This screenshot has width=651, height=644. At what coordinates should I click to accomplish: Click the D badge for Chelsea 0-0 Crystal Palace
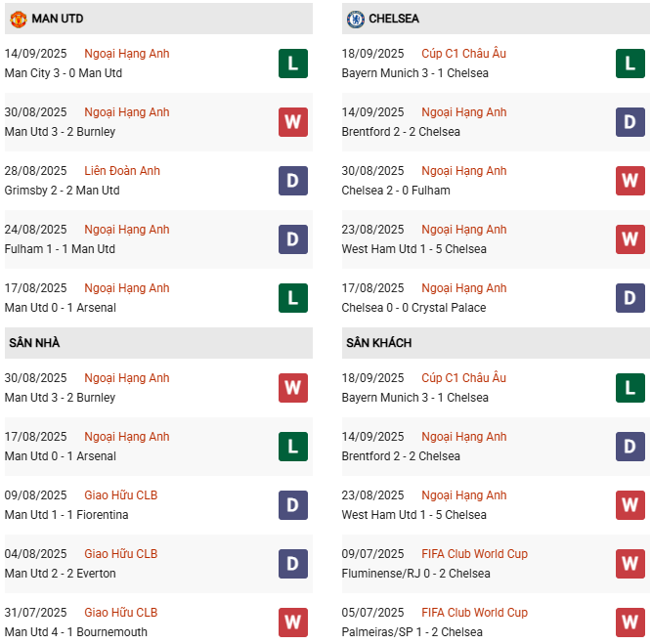coord(630,298)
